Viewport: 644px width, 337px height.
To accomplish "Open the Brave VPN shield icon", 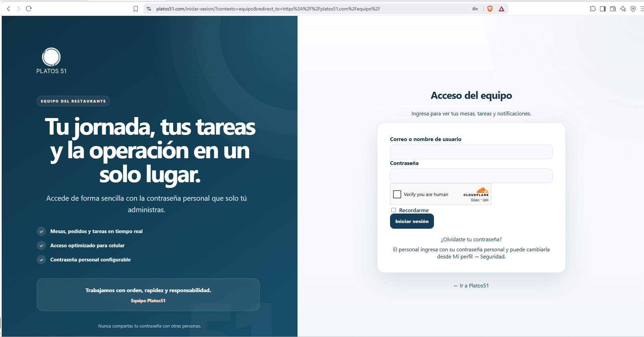I will 633,9.
